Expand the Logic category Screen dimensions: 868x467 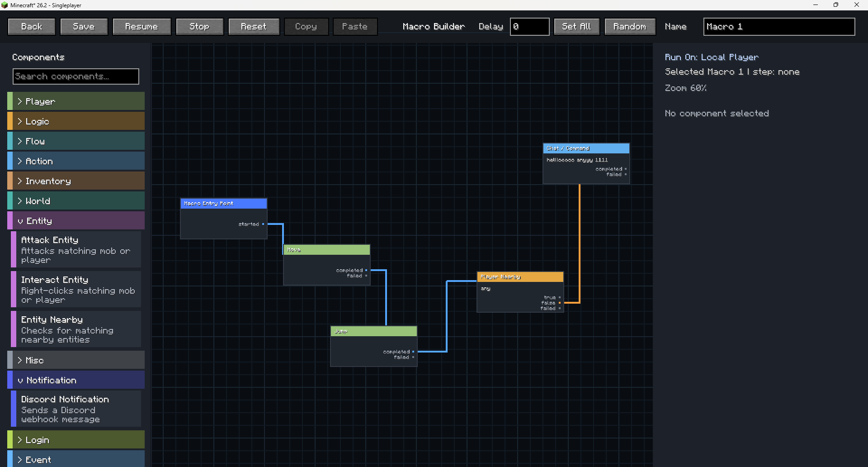pos(76,121)
